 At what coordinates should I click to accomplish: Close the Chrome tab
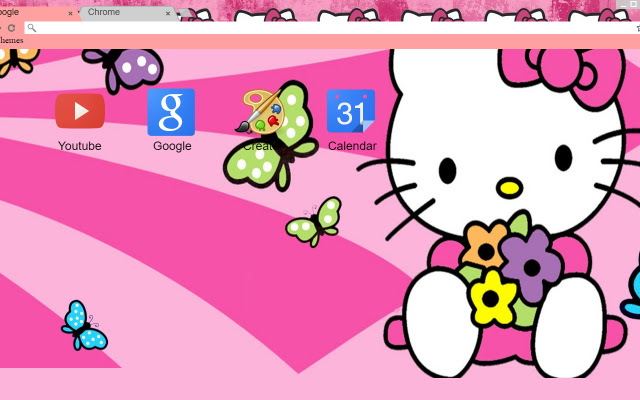pyautogui.click(x=168, y=13)
